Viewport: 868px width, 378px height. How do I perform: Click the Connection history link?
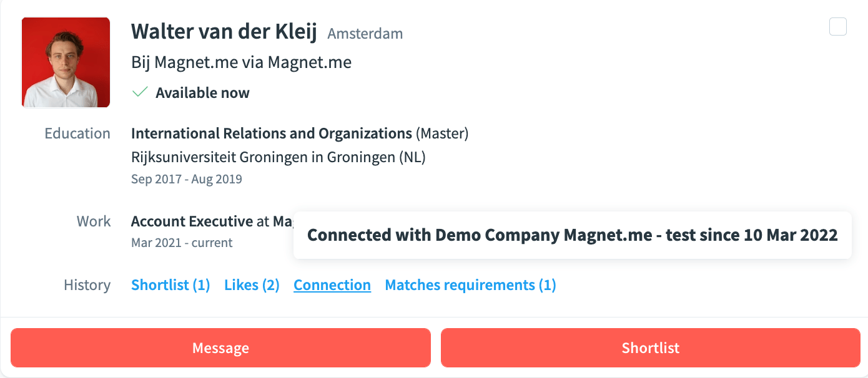[x=332, y=285]
